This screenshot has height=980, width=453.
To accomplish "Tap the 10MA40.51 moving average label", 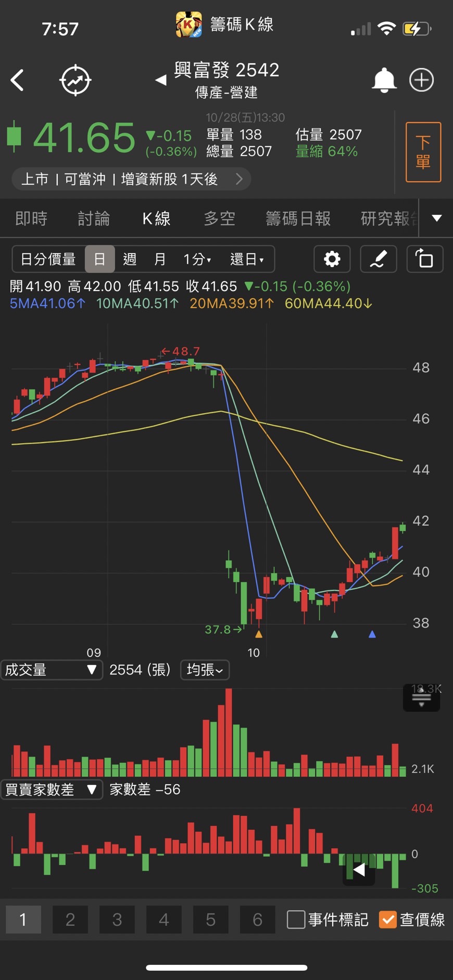I will coord(137,303).
